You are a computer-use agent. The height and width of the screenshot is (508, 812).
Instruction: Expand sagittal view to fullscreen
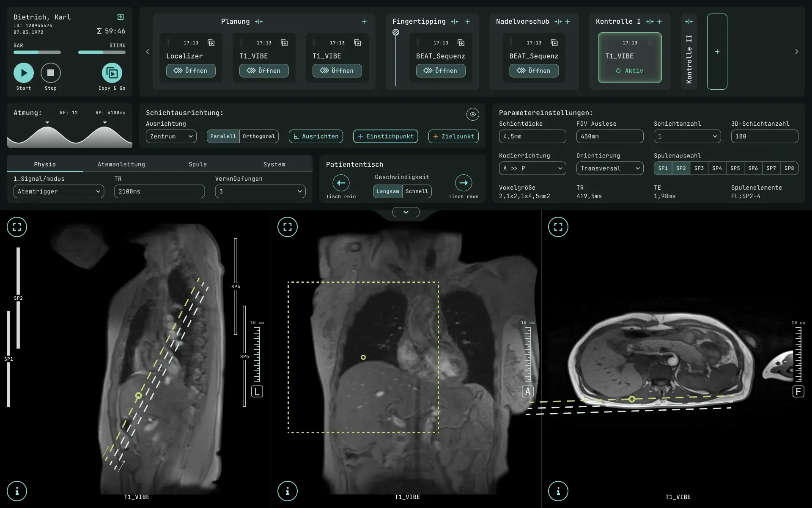point(17,227)
